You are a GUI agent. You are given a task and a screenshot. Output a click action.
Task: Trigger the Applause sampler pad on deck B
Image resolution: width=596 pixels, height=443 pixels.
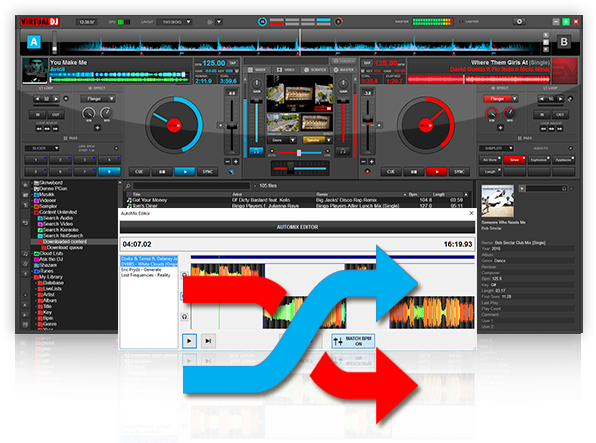pyautogui.click(x=564, y=160)
